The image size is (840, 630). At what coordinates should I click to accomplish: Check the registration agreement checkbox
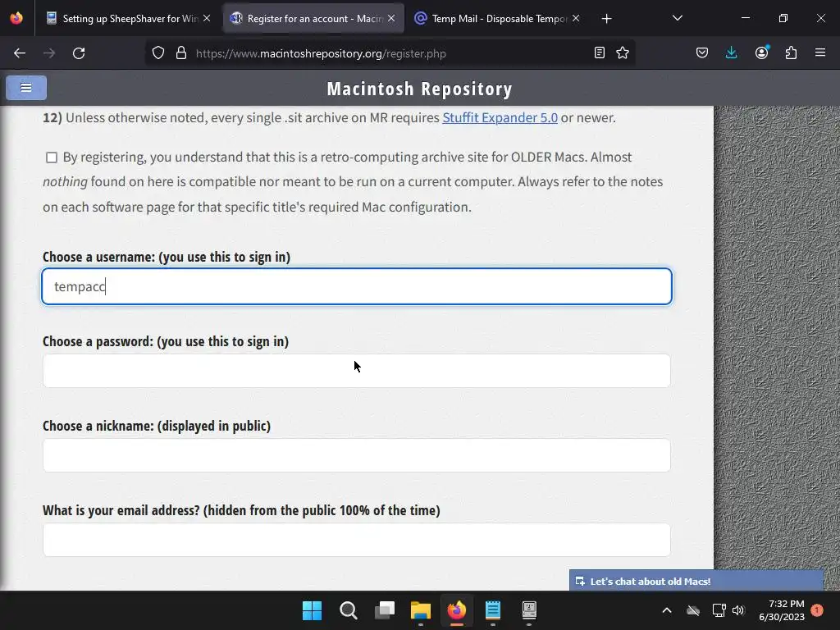point(52,157)
